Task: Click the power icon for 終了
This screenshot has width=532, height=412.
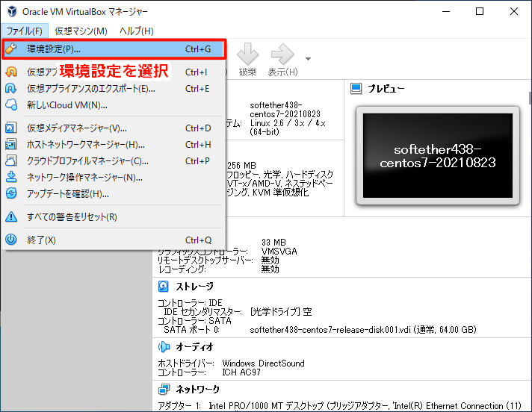Action: click(x=11, y=240)
